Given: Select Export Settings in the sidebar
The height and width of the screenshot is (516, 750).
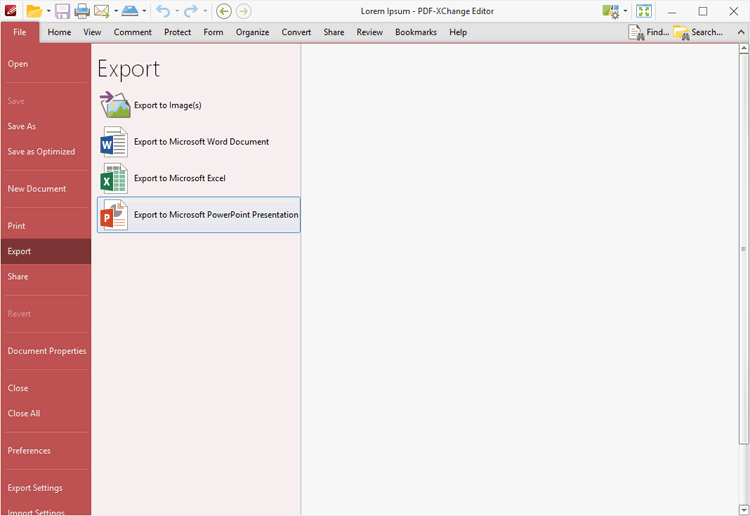Looking at the screenshot, I should [x=46, y=488].
